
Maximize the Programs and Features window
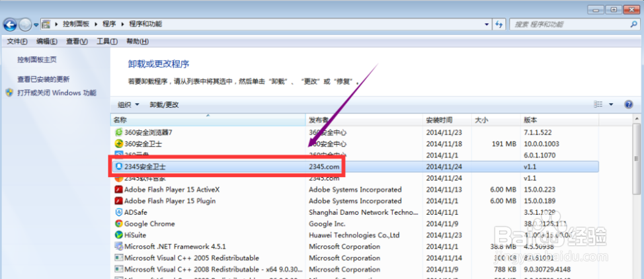(615, 9)
